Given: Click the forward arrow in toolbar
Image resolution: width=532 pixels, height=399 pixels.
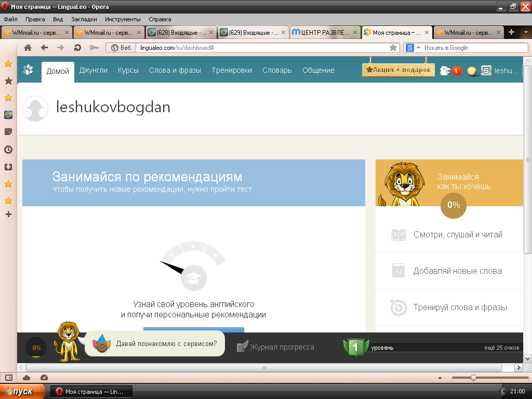Looking at the screenshot, I should pyautogui.click(x=60, y=48).
